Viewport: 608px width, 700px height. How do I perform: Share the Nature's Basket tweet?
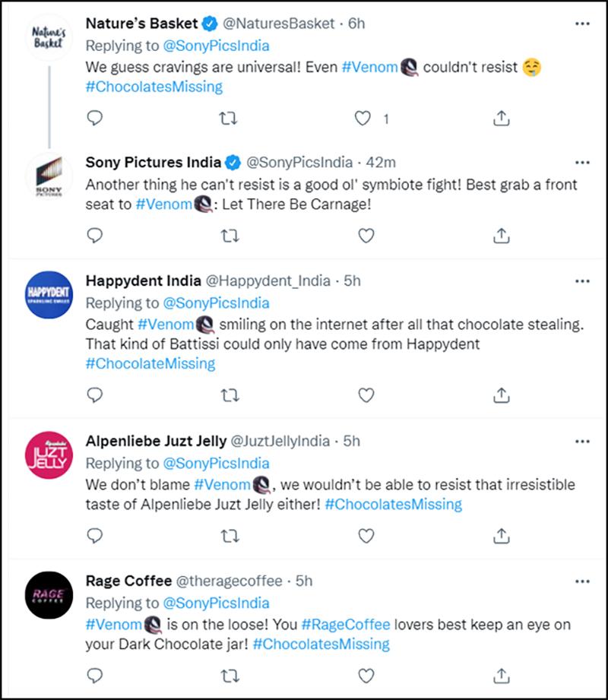(502, 119)
